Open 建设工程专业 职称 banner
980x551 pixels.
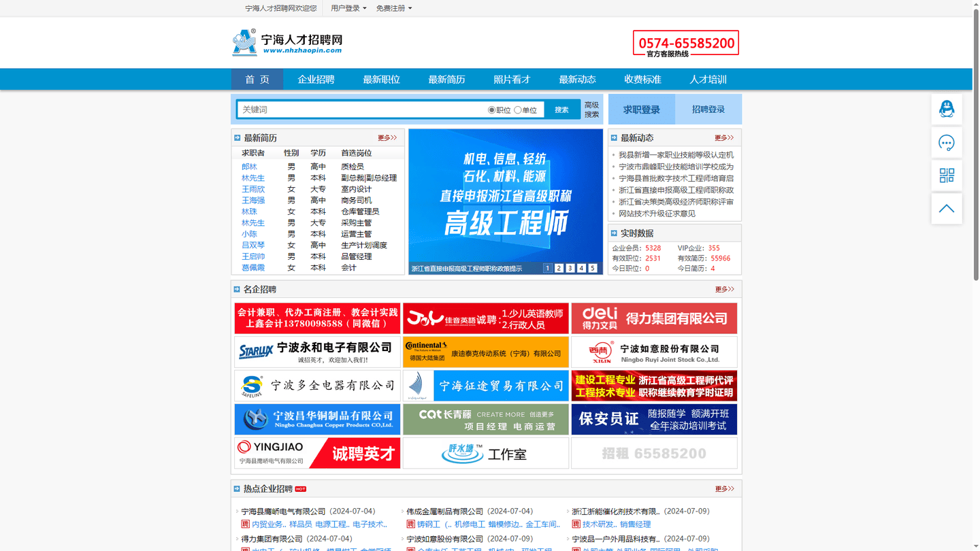coord(654,386)
